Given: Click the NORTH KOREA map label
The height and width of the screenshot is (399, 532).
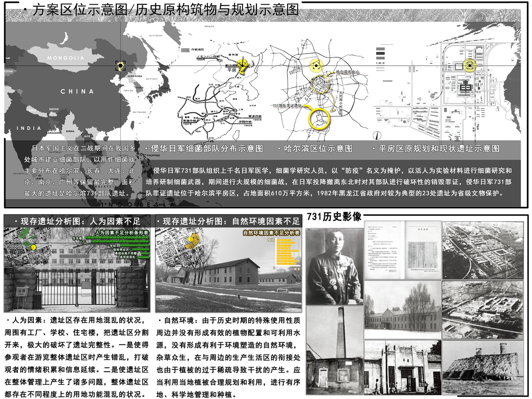Looking at the screenshot, I should [x=135, y=76].
